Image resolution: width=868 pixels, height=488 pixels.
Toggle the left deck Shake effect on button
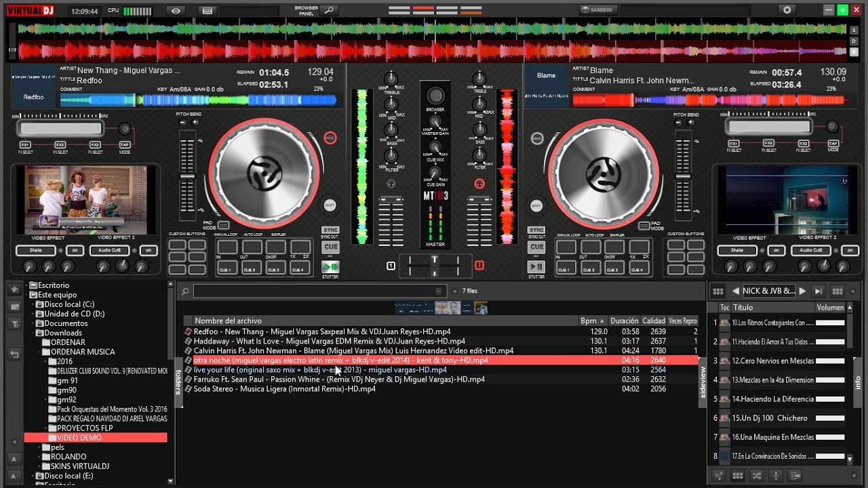click(75, 251)
